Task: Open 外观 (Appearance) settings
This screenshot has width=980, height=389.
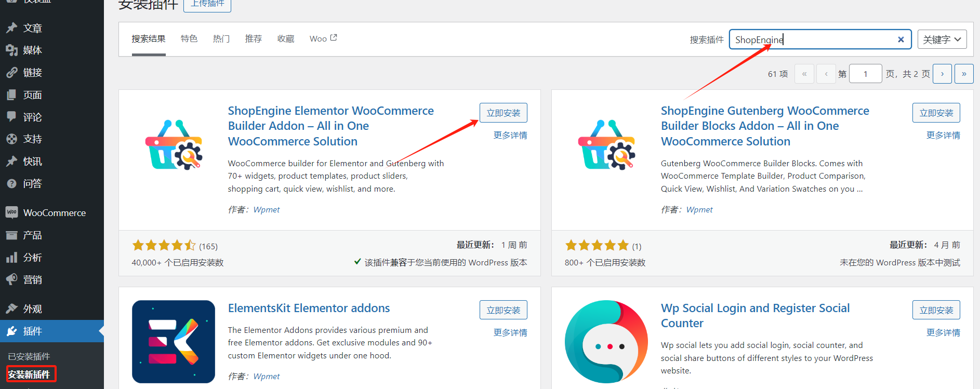Action: [32, 308]
